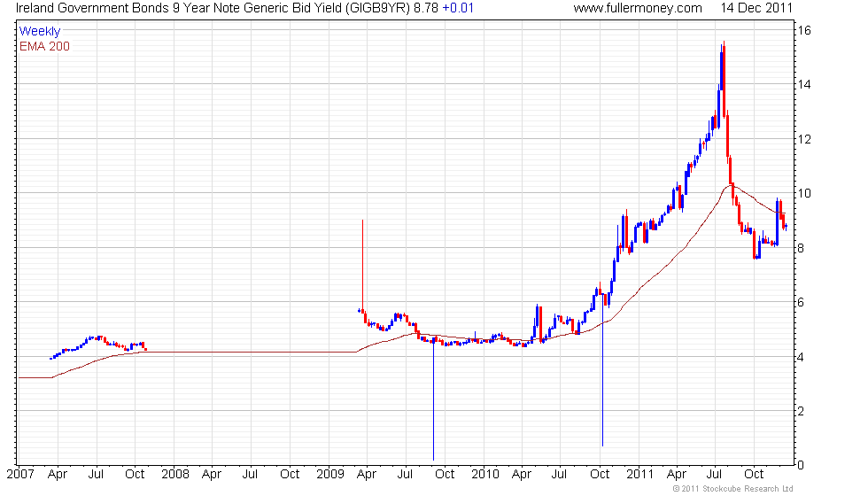The height and width of the screenshot is (496, 868).
Task: Click the 'Apr' axis label between 2007 and 2008
Action: (x=58, y=475)
